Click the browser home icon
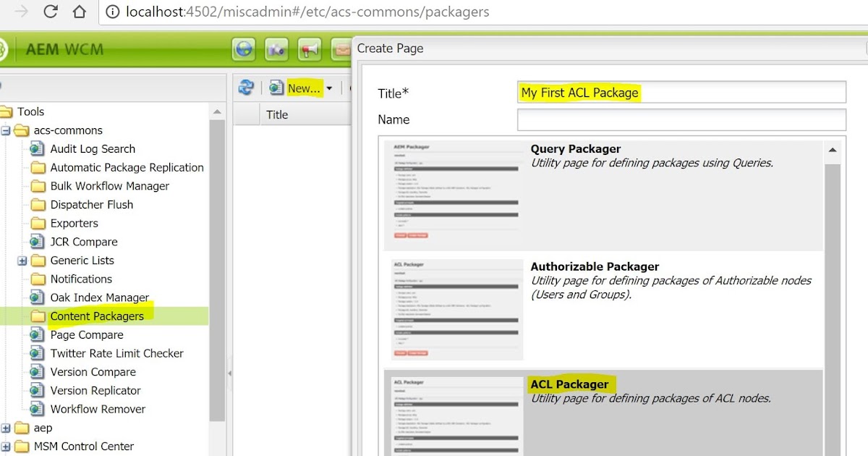The image size is (868, 456). point(80,12)
